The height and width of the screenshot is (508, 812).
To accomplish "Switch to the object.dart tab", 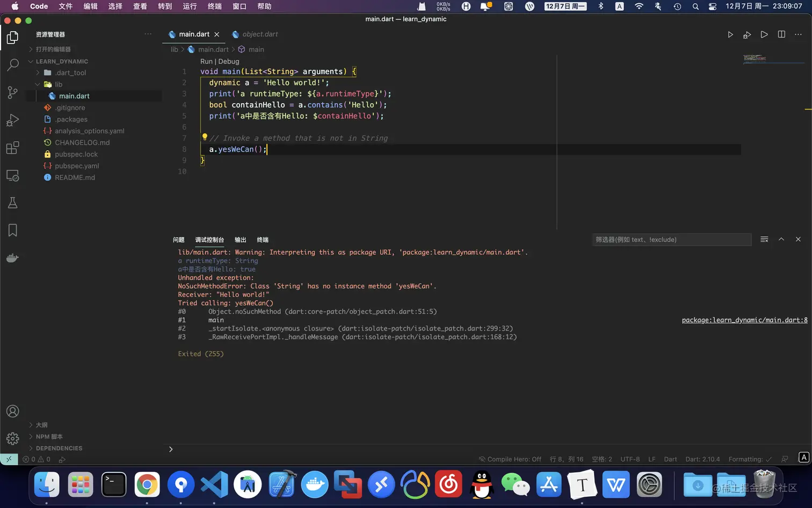I will [259, 34].
